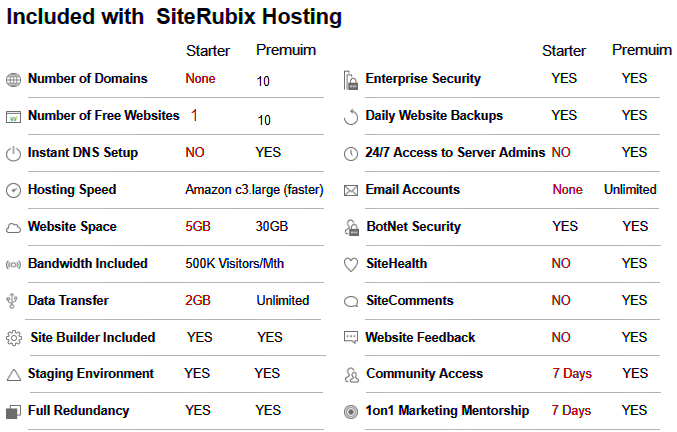Select the left Starter column header
The width and height of the screenshot is (677, 432).
(208, 51)
